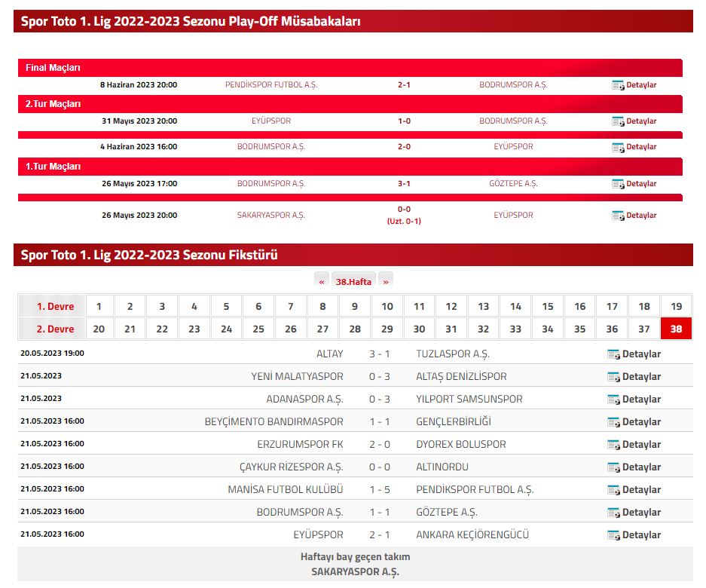Select week 5 tab
Image resolution: width=706 pixels, height=588 pixels.
tap(227, 306)
